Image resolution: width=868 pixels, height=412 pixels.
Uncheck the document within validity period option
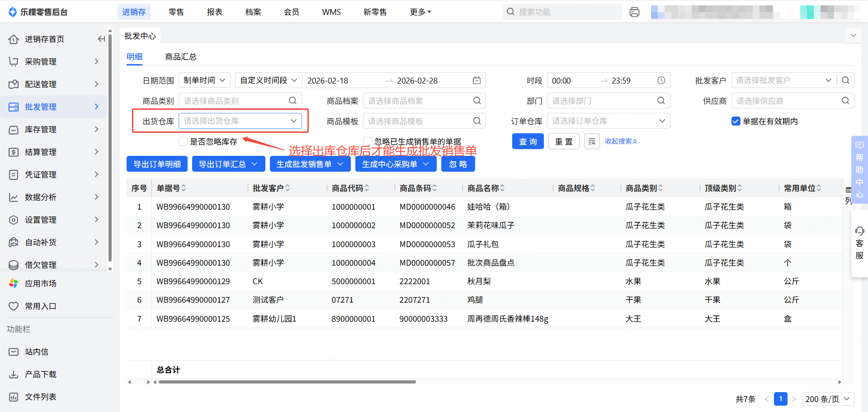[x=736, y=121]
